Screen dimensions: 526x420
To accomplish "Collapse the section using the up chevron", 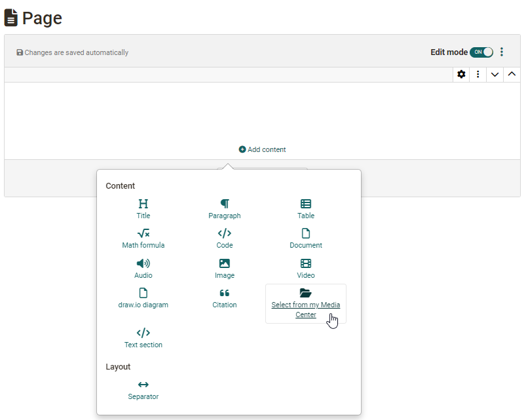I will tap(512, 74).
